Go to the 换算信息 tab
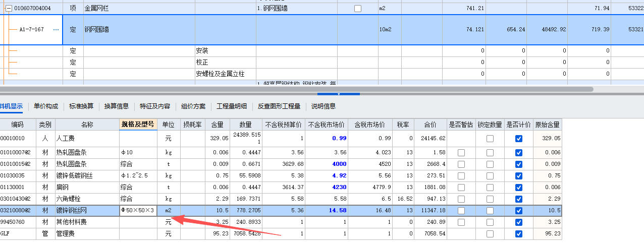The width and height of the screenshot is (644, 245). (x=117, y=106)
